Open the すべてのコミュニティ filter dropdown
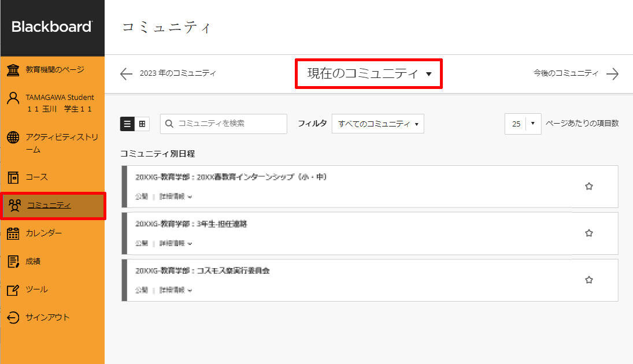The image size is (633, 364). pos(378,124)
